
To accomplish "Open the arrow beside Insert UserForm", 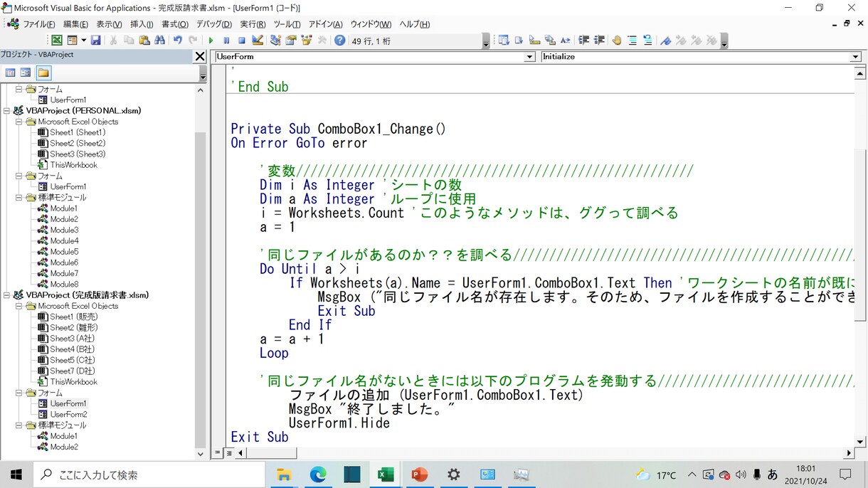I will [x=83, y=41].
